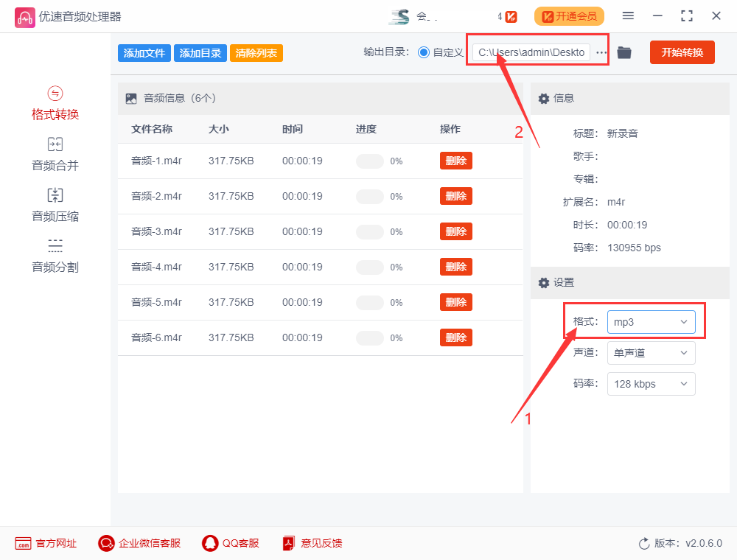Image resolution: width=737 pixels, height=560 pixels.
Task: Open the 码率 128 kbps dropdown
Action: pyautogui.click(x=651, y=384)
